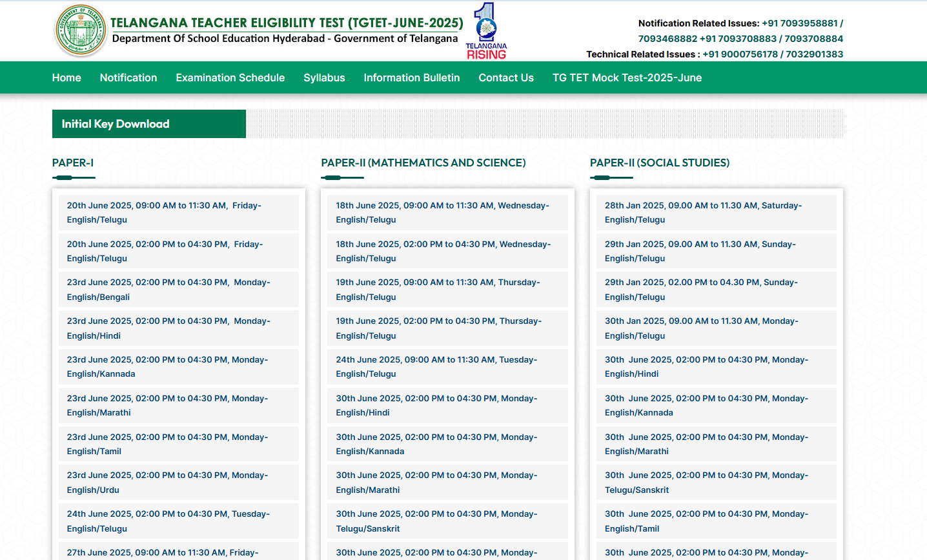The height and width of the screenshot is (560, 927).
Task: Open Maths Science 30th June English/Kannada key
Action: 447,444
